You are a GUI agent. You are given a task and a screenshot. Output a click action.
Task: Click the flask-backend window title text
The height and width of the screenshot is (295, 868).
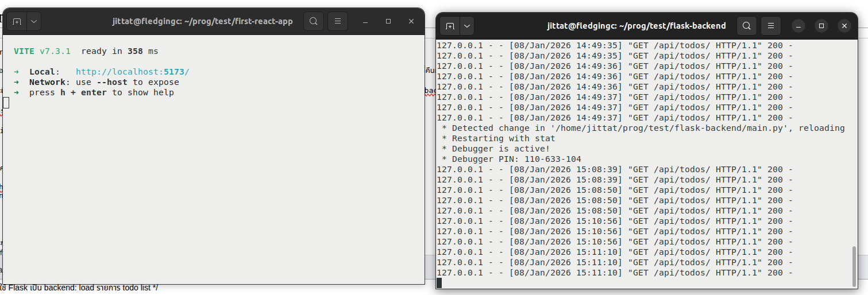coord(636,26)
